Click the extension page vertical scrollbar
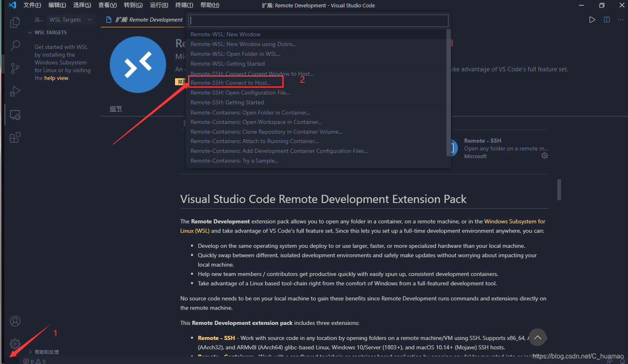 pos(559,190)
